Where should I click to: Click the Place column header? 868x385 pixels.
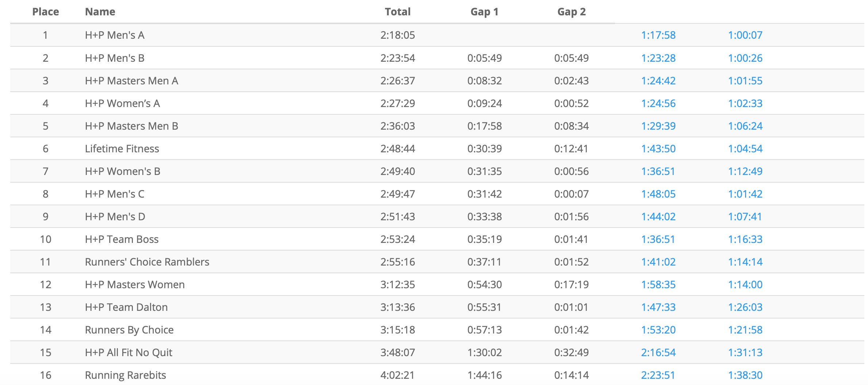click(46, 12)
